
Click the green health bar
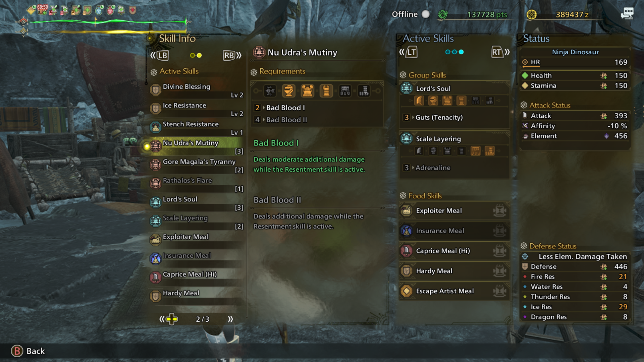[x=107, y=22]
